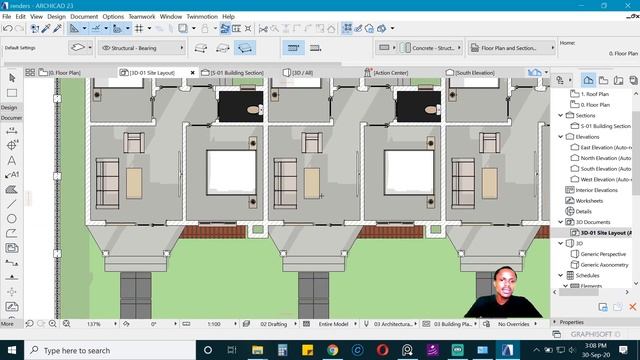This screenshot has height=360, width=640.
Task: Select Interior Elevations in Navigator
Action: pos(591,190)
